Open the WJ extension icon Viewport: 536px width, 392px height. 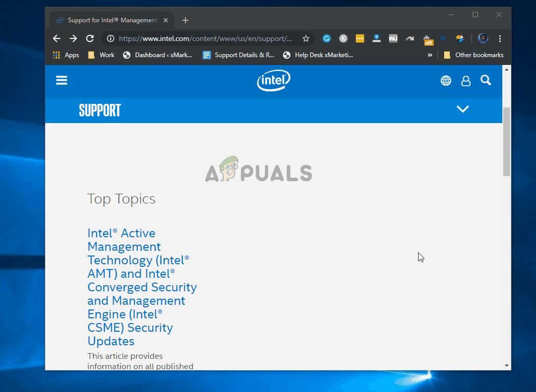(393, 38)
